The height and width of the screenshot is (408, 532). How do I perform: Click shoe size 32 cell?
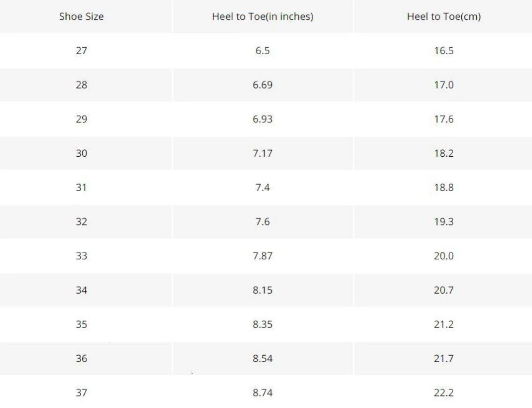coord(81,222)
